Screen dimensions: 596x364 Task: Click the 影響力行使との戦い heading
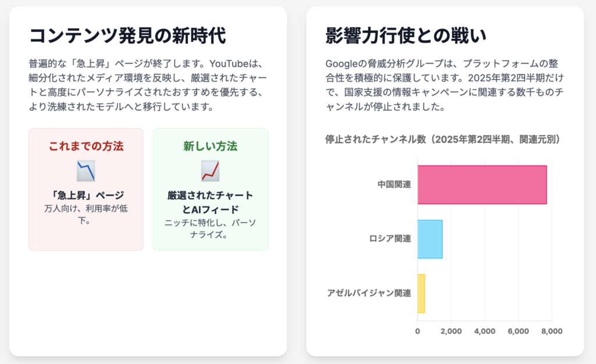pos(406,35)
